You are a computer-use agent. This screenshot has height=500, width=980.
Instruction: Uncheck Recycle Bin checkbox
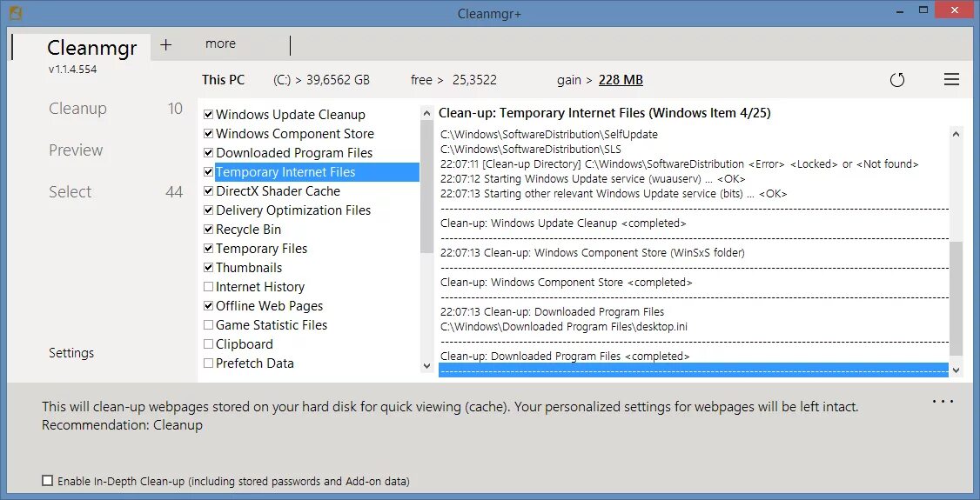tap(209, 230)
